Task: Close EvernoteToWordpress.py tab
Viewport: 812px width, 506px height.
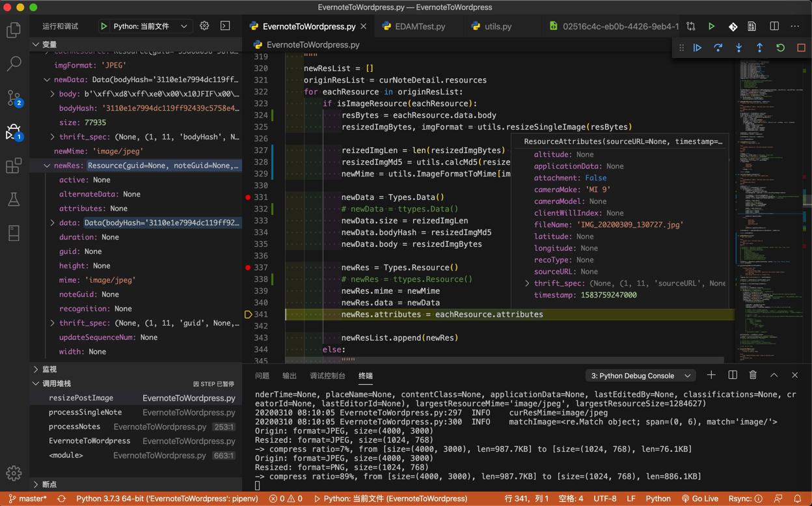Action: pos(364,27)
